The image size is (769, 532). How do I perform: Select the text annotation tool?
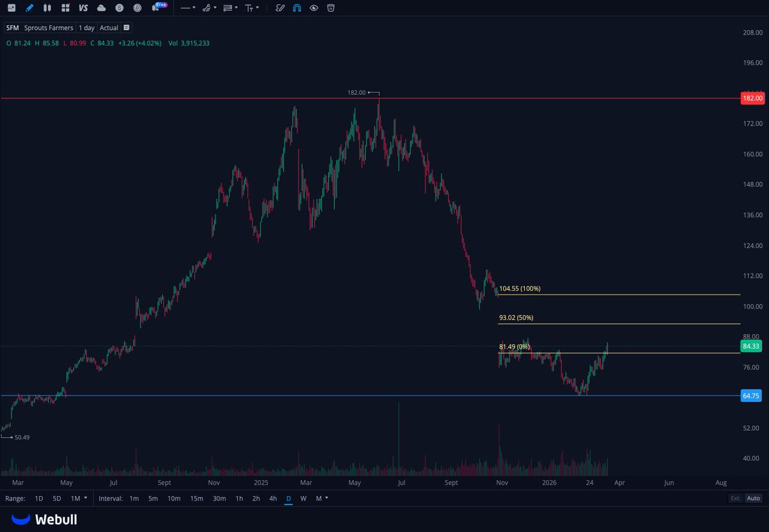[x=249, y=8]
